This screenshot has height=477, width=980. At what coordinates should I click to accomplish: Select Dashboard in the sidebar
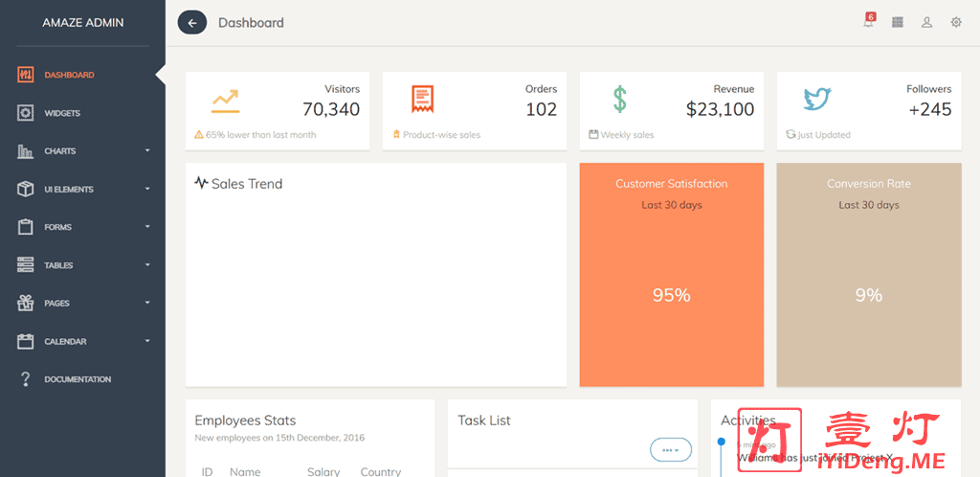coord(69,75)
